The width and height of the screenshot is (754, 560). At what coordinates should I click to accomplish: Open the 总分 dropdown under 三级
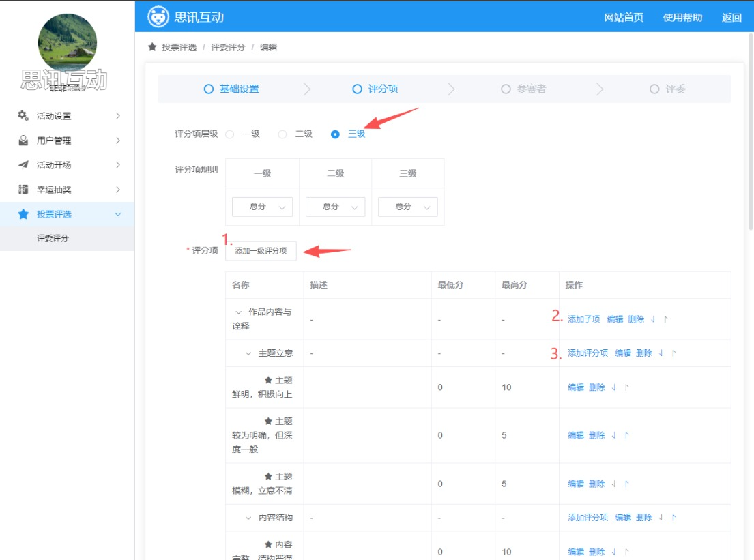(x=407, y=207)
